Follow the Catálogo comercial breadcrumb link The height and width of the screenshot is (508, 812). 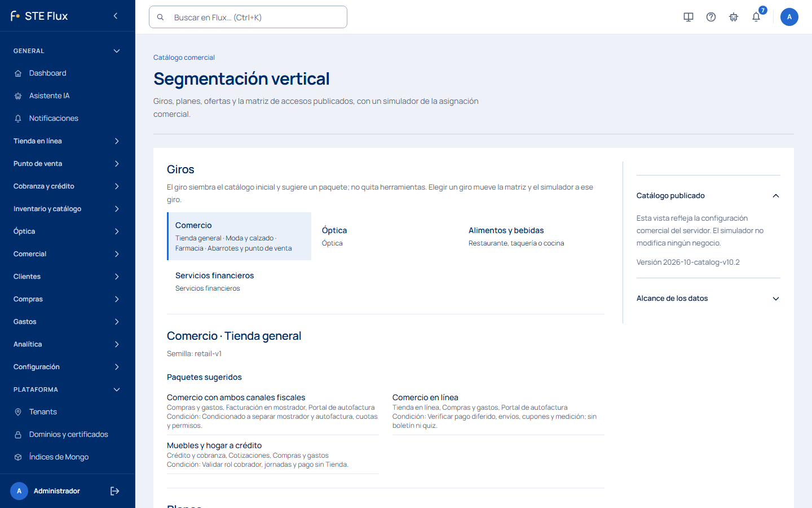(184, 58)
